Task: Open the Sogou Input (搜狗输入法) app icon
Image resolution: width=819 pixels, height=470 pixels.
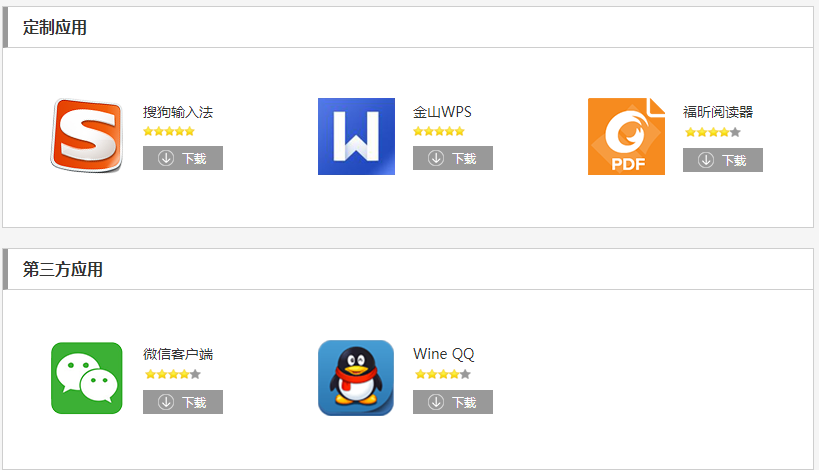Action: tap(87, 136)
